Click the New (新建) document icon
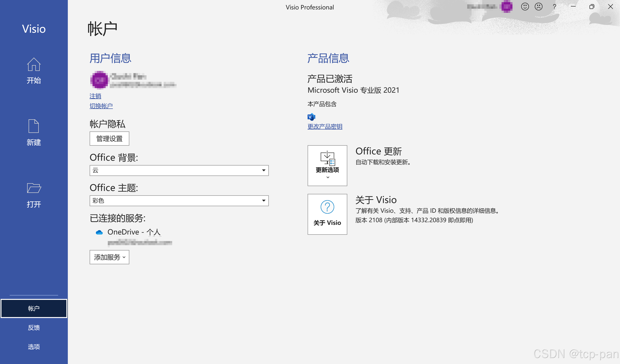 tap(34, 126)
